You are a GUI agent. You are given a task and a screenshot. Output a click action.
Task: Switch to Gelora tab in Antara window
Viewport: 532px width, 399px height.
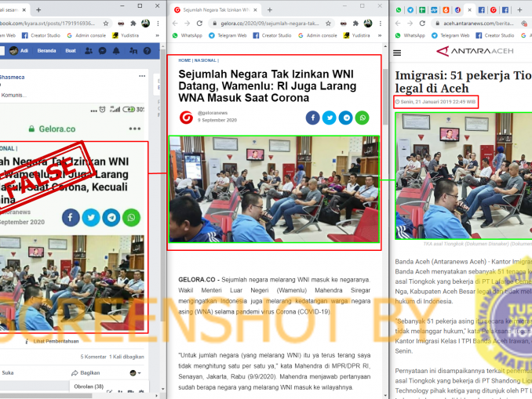click(x=494, y=10)
